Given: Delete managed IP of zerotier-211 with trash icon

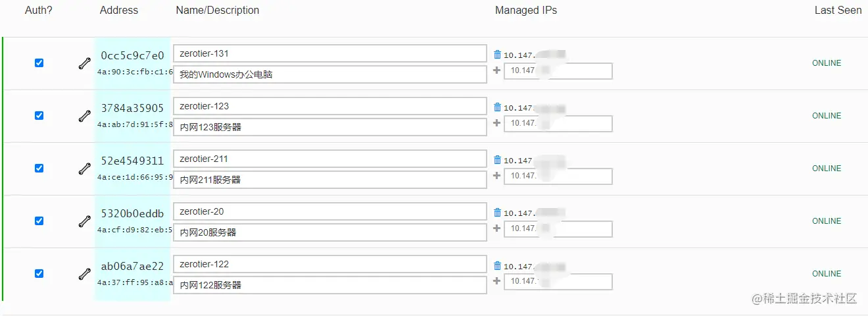Looking at the screenshot, I should (x=497, y=160).
